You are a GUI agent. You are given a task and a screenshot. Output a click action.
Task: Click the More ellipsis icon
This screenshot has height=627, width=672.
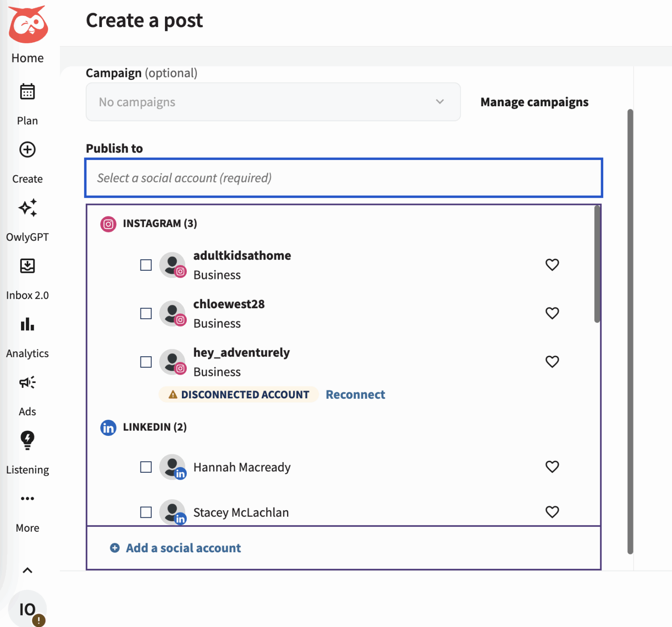[x=28, y=498]
